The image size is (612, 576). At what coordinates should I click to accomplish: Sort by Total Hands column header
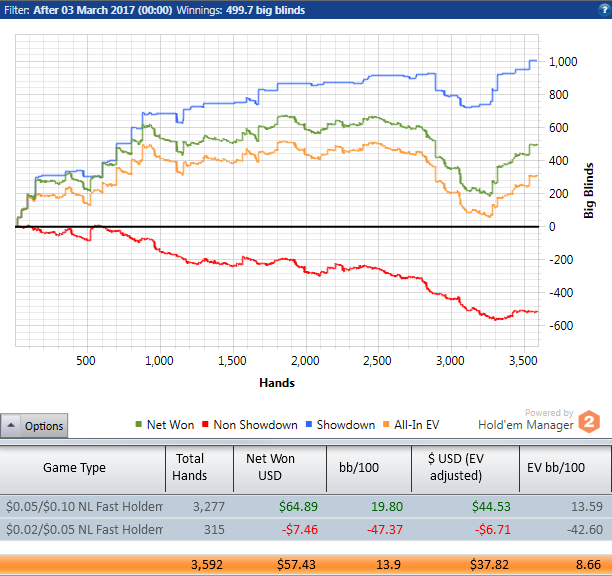click(199, 468)
